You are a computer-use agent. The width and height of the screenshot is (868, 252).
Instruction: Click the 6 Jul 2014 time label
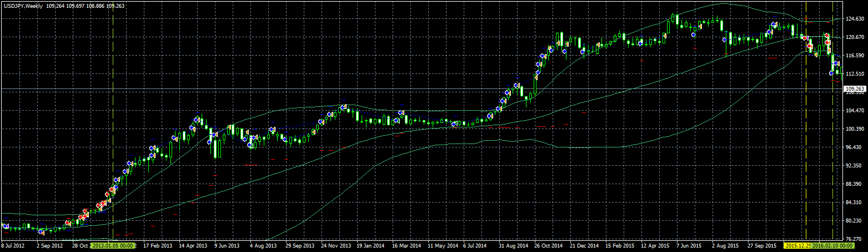click(474, 245)
